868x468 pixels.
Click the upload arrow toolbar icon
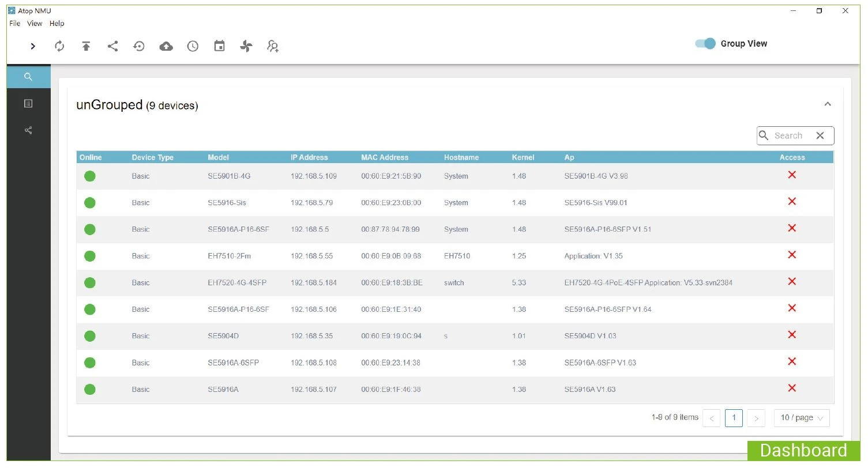point(86,46)
